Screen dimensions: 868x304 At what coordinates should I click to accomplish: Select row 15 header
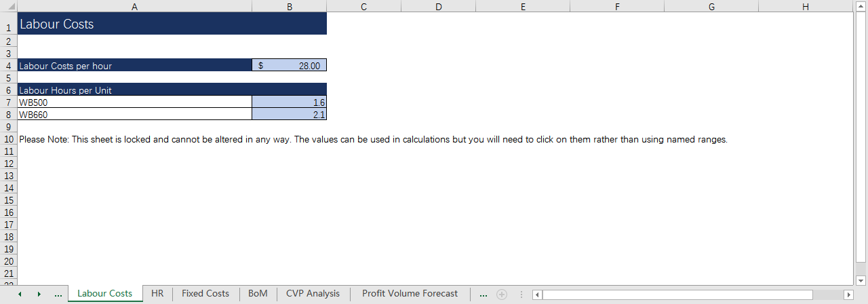click(8, 200)
